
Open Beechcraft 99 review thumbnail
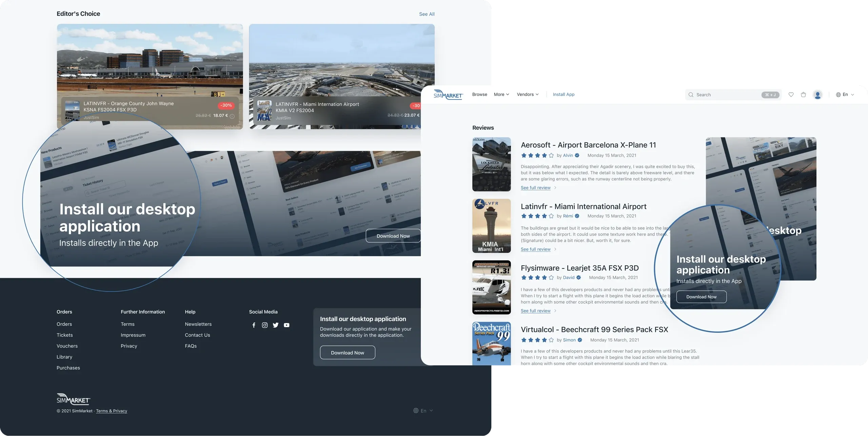(491, 343)
